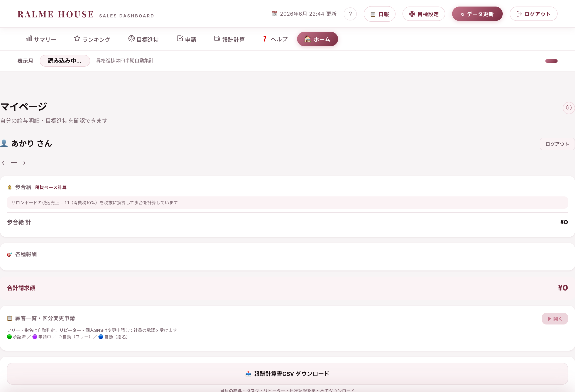Go to previous month with left chevron
This screenshot has width=575, height=392.
click(3, 163)
